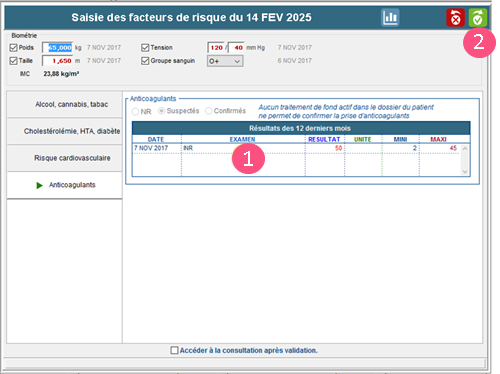Screen dimensions: 500x374
Task: Validate with the green check button
Action: click(x=478, y=18)
